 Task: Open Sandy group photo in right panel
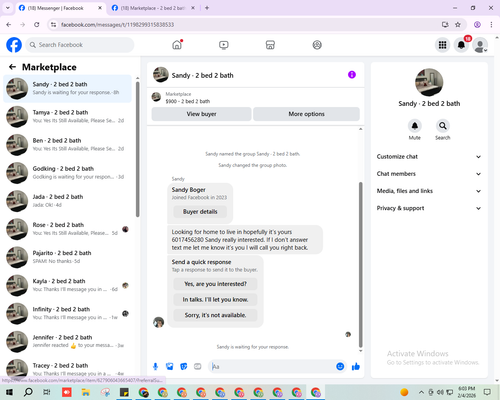(429, 82)
